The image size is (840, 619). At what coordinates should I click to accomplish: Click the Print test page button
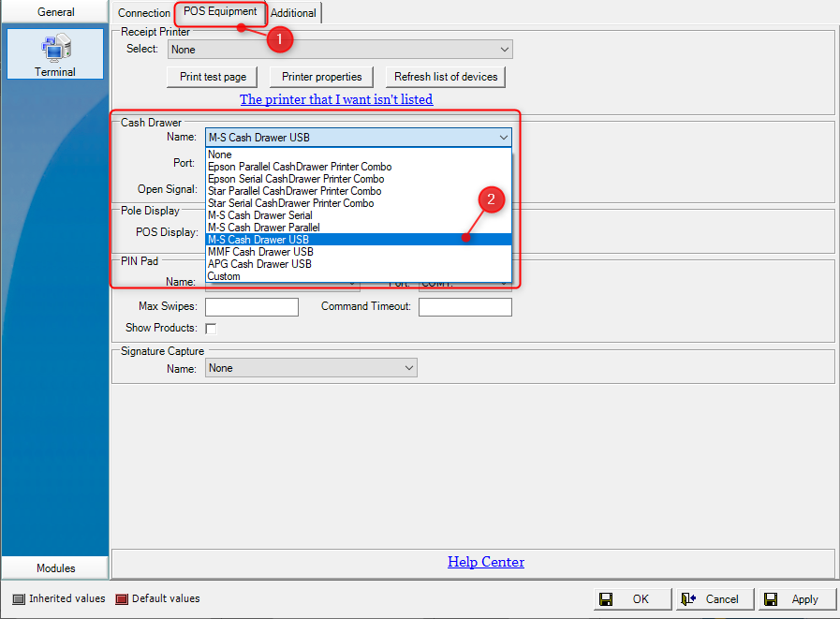click(x=213, y=77)
